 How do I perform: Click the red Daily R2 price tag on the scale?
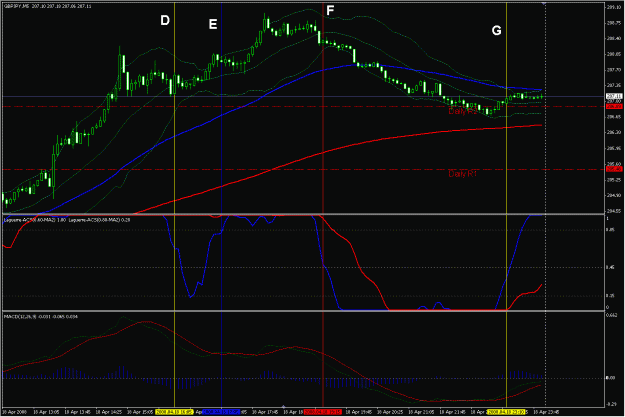614,106
